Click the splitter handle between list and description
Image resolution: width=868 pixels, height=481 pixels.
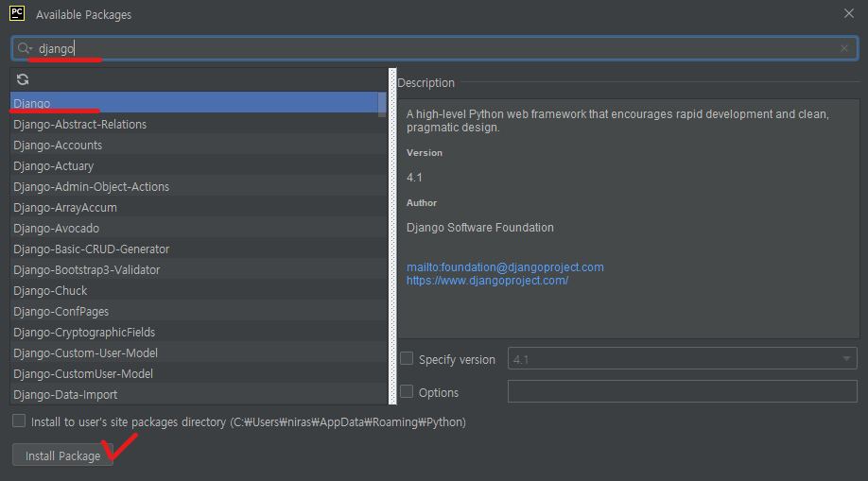point(392,236)
